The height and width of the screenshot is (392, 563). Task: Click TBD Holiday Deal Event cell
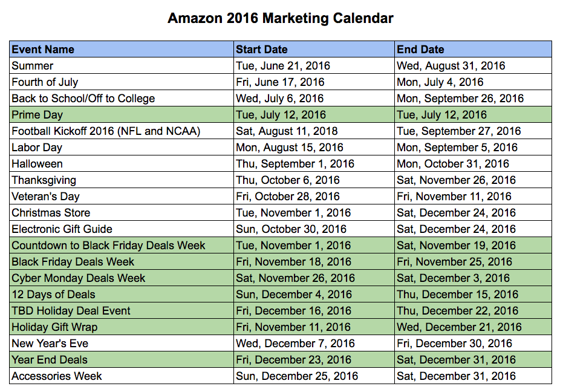[122, 311]
